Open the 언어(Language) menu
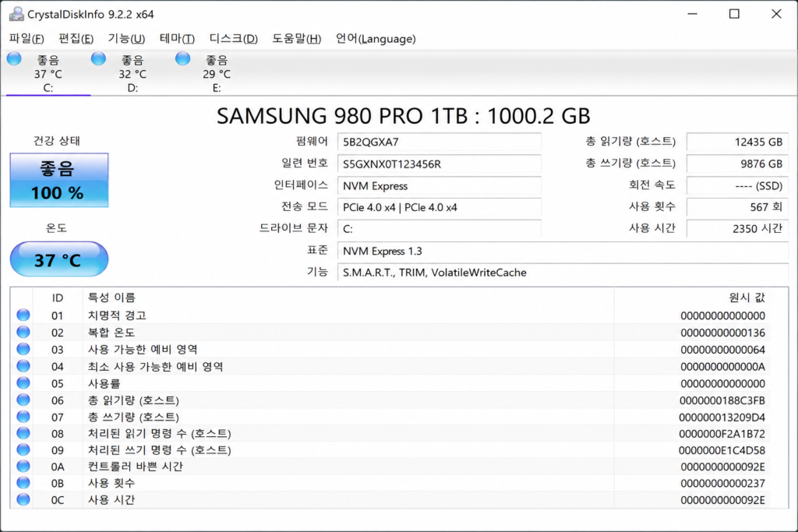 tap(376, 39)
